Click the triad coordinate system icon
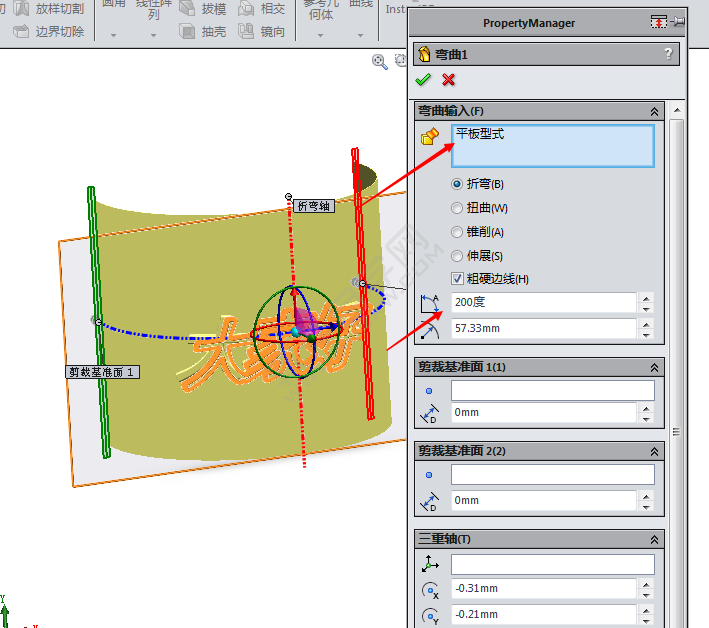 (x=430, y=564)
